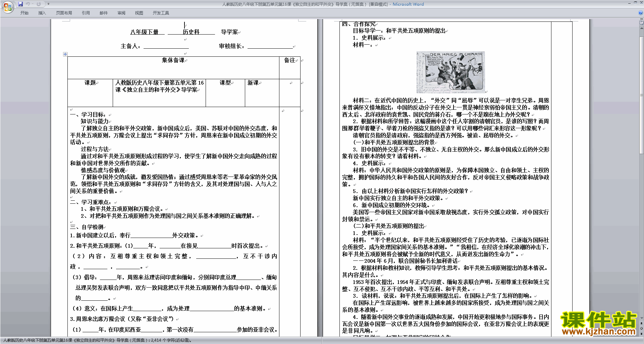The image size is (644, 344).
Task: Click the line 材料一： on right page
Action: pos(363,45)
